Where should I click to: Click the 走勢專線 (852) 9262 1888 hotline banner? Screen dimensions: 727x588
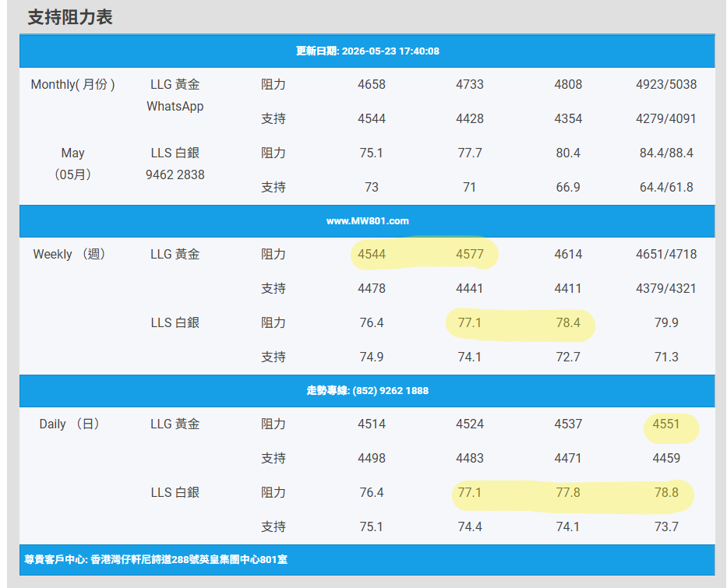coord(367,391)
